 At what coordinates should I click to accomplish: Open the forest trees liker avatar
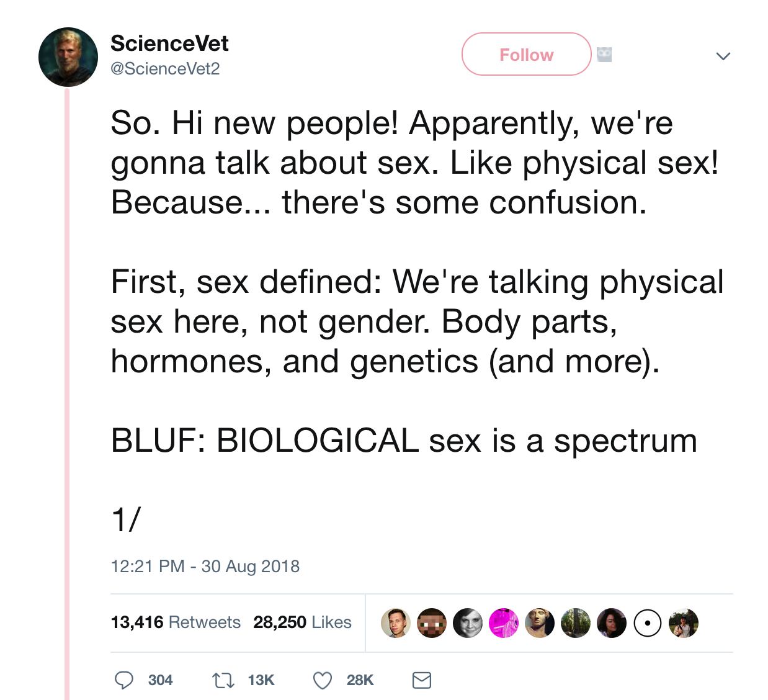576,623
